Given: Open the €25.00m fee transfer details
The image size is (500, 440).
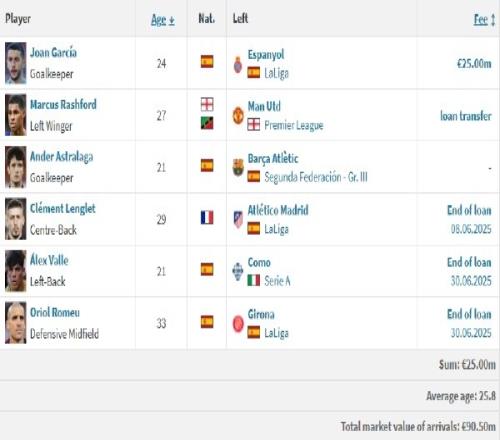Looking at the screenshot, I should pos(474,63).
